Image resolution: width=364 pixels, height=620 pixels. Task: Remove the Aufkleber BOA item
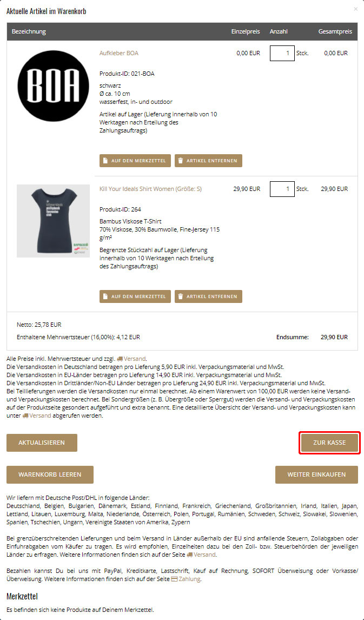tap(208, 161)
